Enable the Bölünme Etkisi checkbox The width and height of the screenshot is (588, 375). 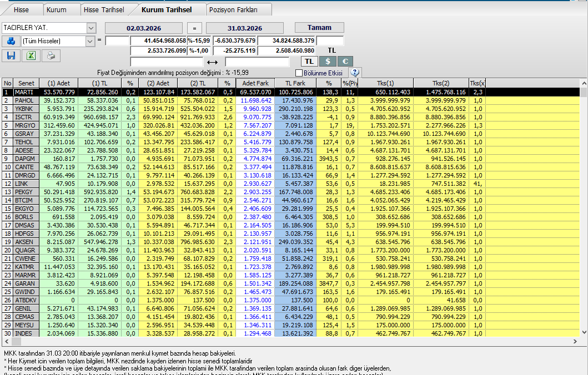pyautogui.click(x=299, y=73)
